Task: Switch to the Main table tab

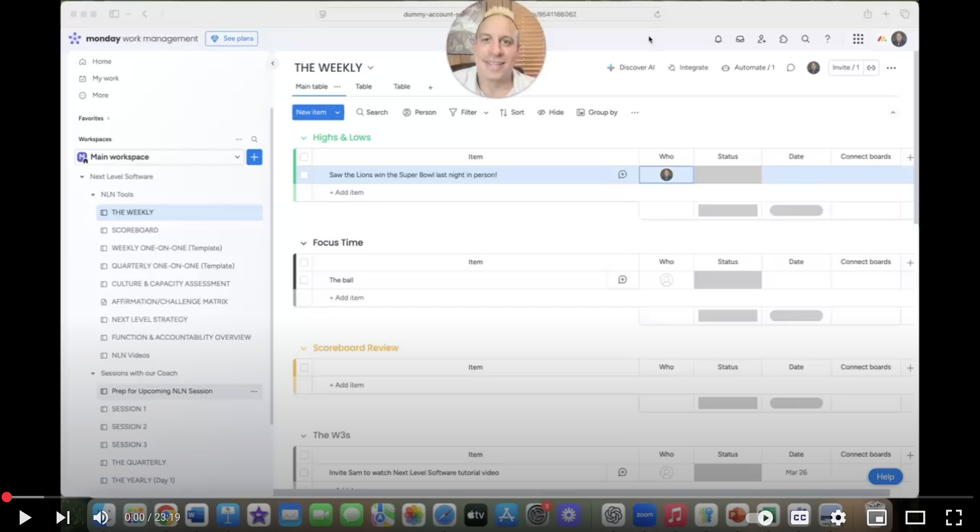Action: [x=311, y=87]
